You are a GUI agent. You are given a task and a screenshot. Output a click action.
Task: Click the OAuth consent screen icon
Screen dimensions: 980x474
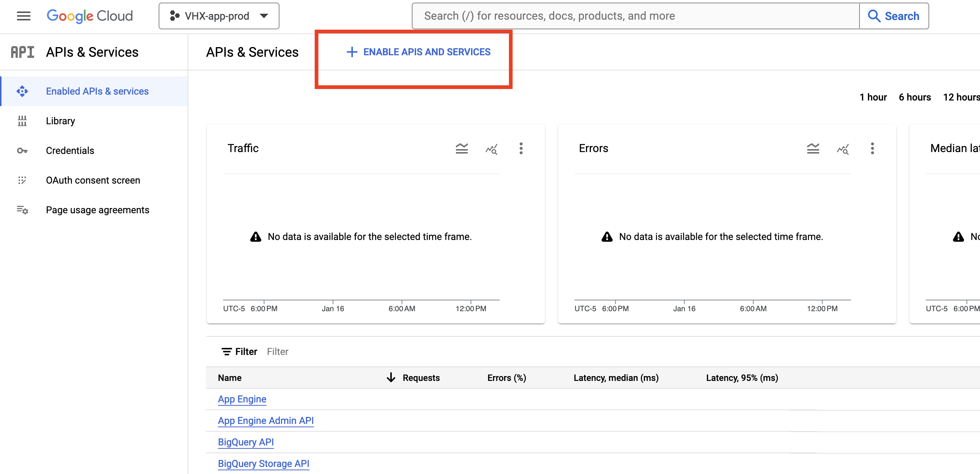click(22, 181)
